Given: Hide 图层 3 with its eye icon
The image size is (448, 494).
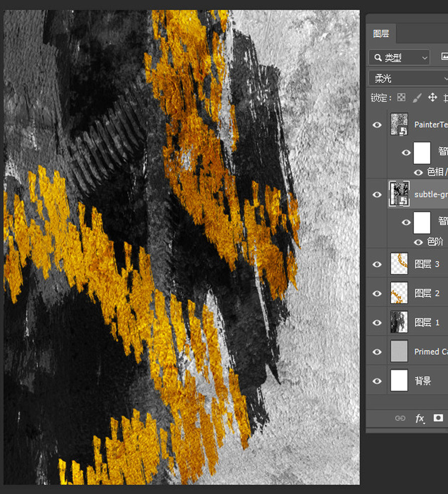Looking at the screenshot, I should (x=377, y=264).
